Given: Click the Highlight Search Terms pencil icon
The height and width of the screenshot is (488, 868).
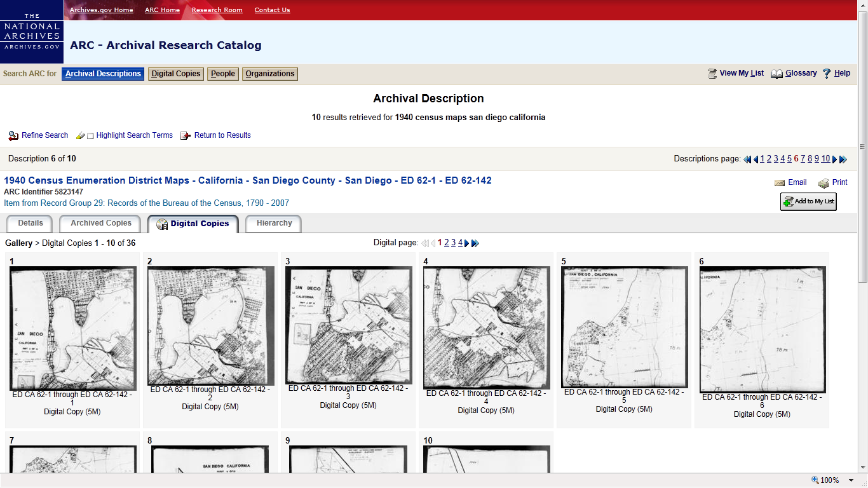Looking at the screenshot, I should point(81,135).
